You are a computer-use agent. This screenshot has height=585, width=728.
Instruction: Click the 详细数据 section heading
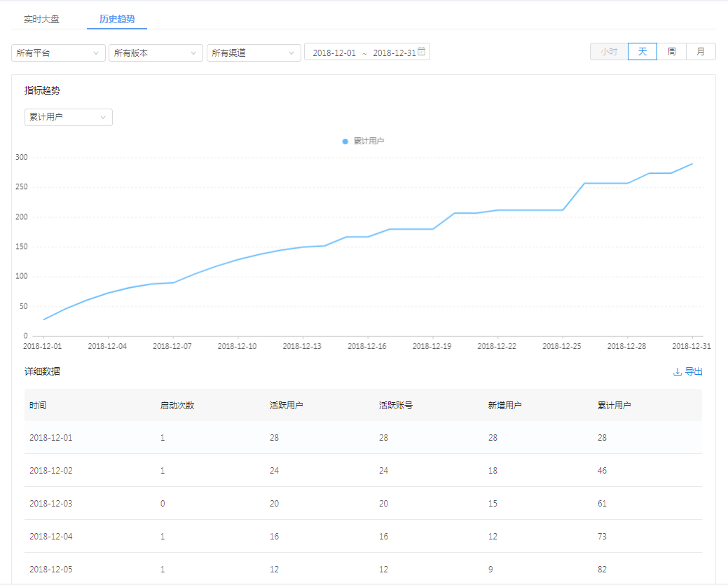(x=42, y=371)
